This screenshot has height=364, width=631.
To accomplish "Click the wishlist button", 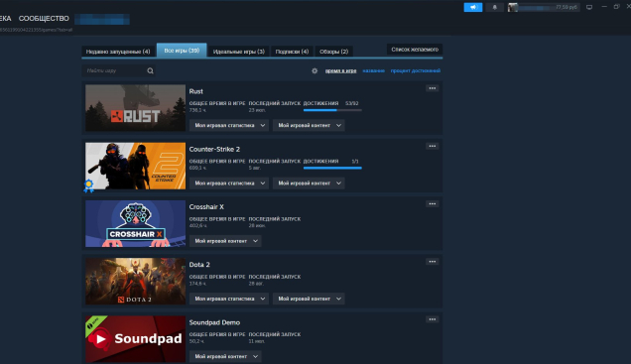I will (x=415, y=50).
